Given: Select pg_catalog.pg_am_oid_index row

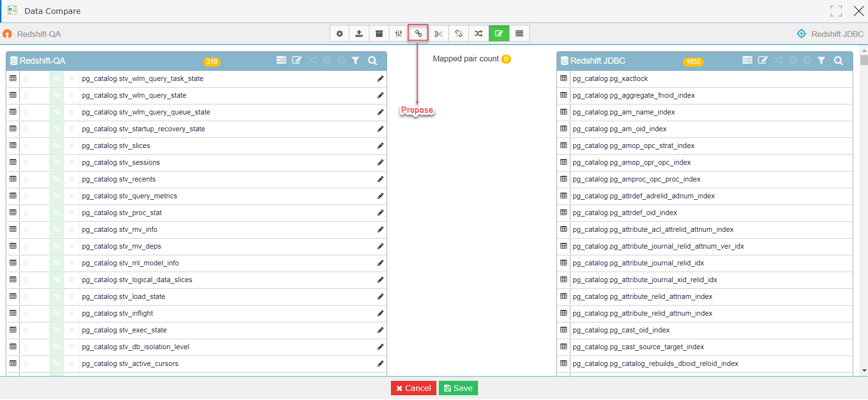Looking at the screenshot, I should click(705, 129).
